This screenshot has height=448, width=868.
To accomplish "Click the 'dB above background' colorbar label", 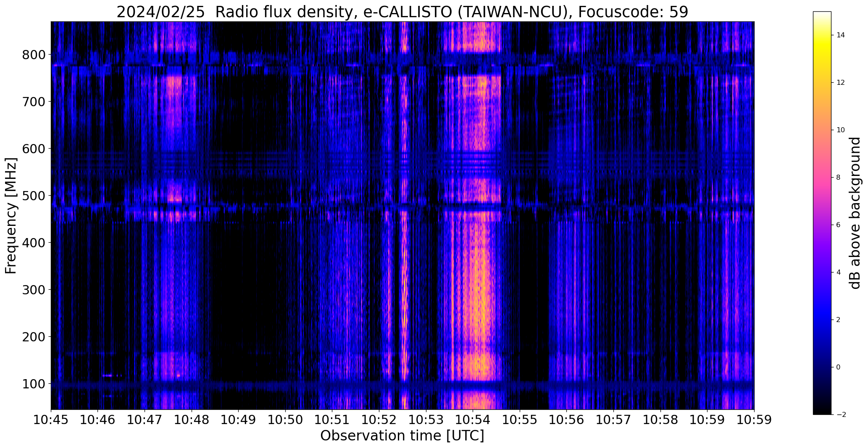I will 855,213.
